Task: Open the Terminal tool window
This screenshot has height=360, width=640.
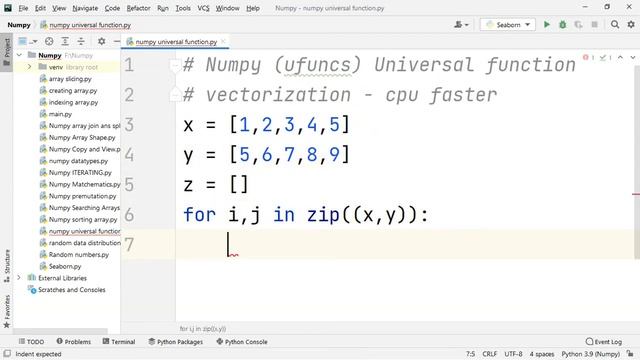Action: [x=119, y=342]
